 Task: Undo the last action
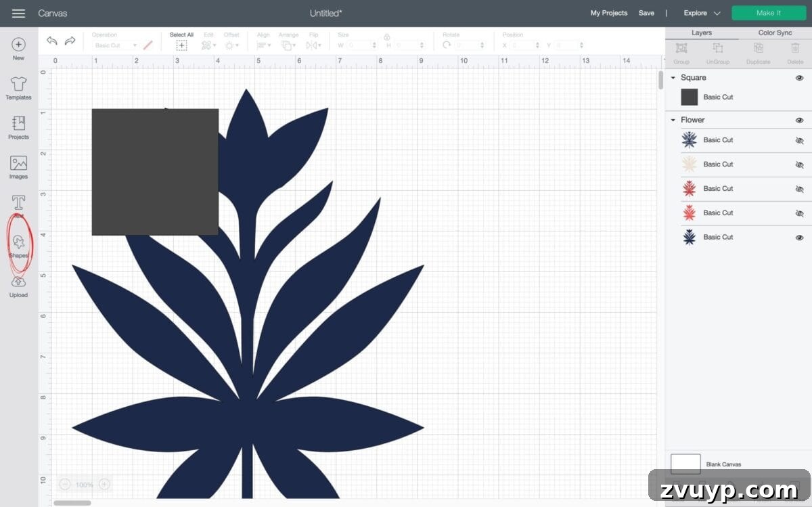[52, 41]
